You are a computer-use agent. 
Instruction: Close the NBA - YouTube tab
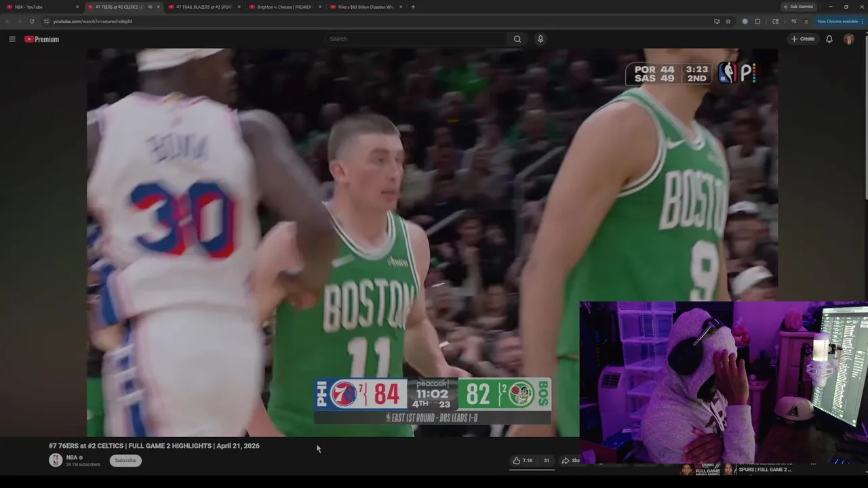tap(77, 7)
